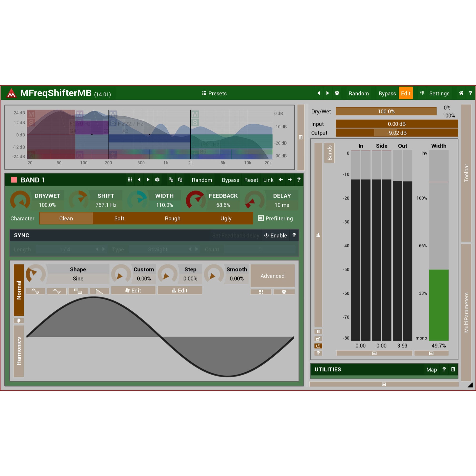Viewport: 476px width, 476px height.
Task: Load next preset in the top bar
Action: 328,93
